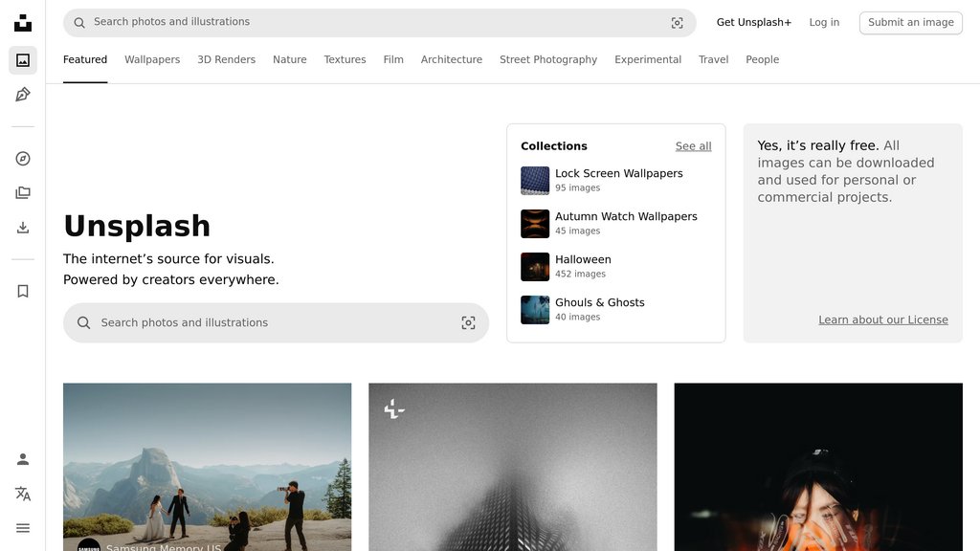Use visual search icon in search bar
Image resolution: width=980 pixels, height=551 pixels.
(677, 22)
